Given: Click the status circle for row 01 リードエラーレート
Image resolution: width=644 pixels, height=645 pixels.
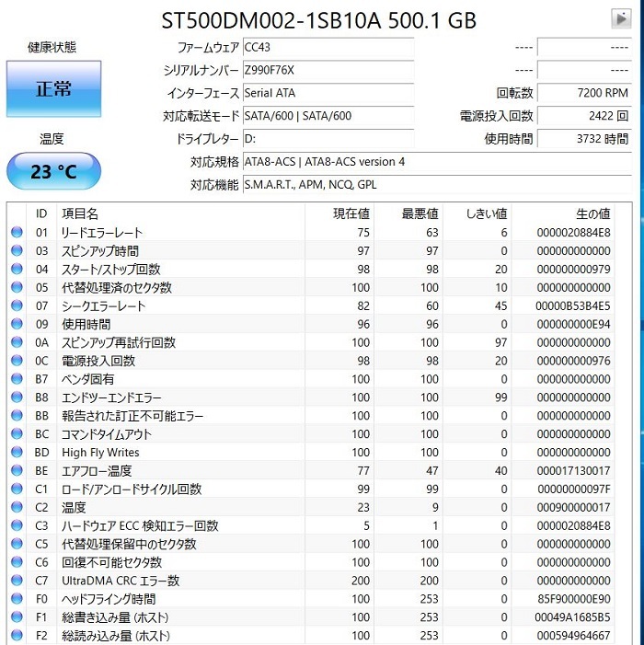Looking at the screenshot, I should click(x=17, y=233).
